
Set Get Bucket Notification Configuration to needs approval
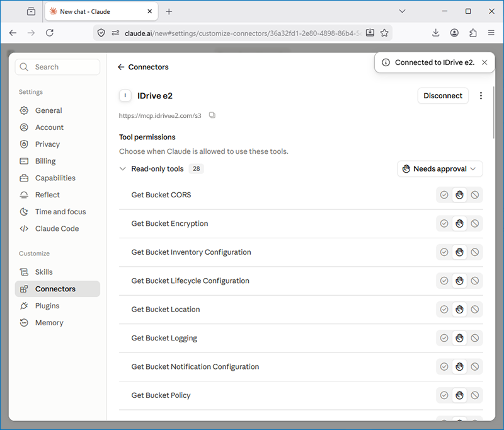[x=460, y=367]
